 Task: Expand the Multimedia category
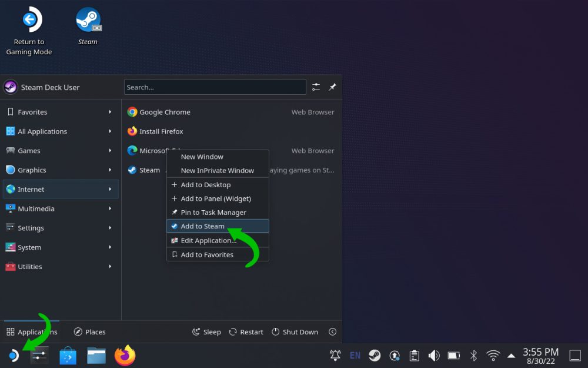pos(60,208)
